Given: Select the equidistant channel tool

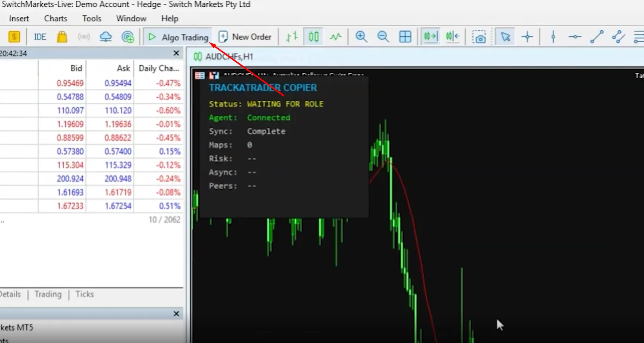Looking at the screenshot, I should point(619,37).
